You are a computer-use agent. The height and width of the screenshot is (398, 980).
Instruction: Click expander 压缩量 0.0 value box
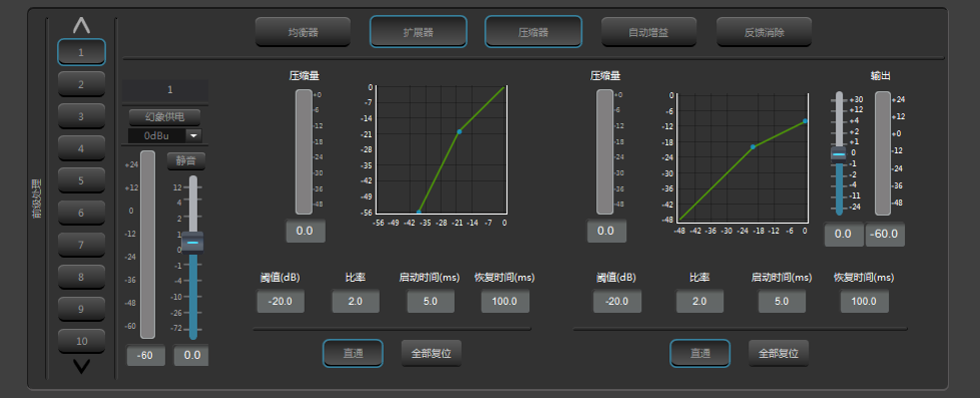point(305,231)
